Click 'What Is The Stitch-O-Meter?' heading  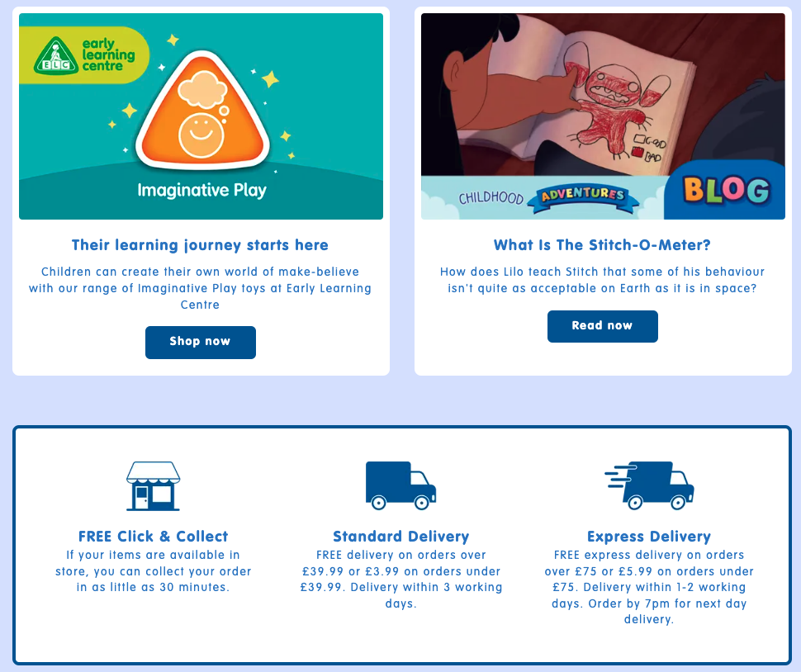click(602, 245)
